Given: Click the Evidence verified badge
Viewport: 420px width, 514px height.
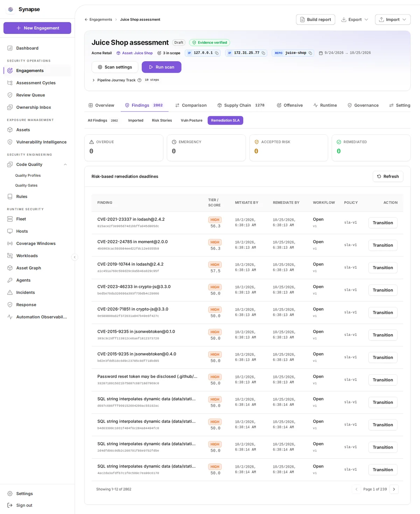Looking at the screenshot, I should (x=210, y=43).
